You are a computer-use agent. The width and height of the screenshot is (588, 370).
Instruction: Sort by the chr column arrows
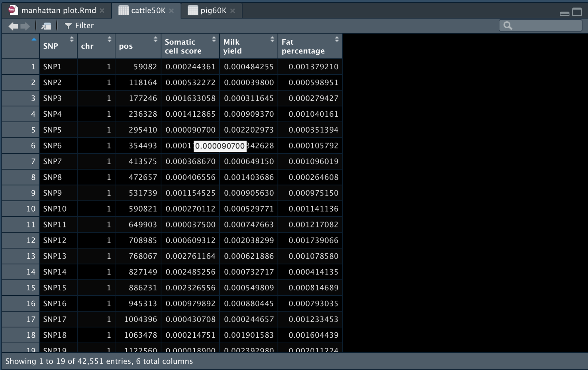(109, 39)
